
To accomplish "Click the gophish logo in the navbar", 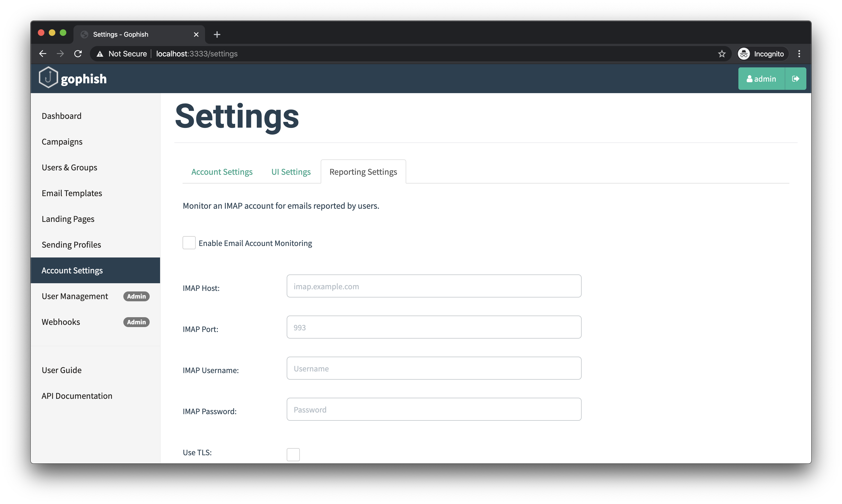I will pos(72,78).
